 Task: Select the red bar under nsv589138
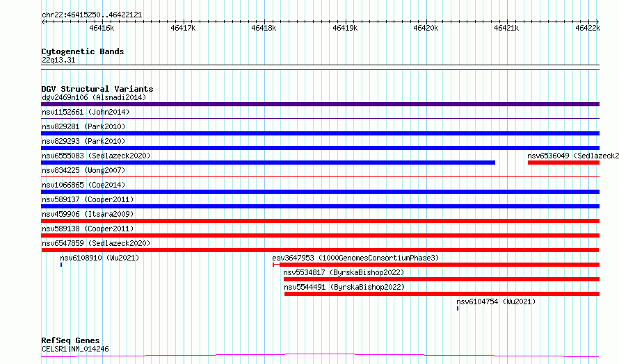[x=320, y=235]
